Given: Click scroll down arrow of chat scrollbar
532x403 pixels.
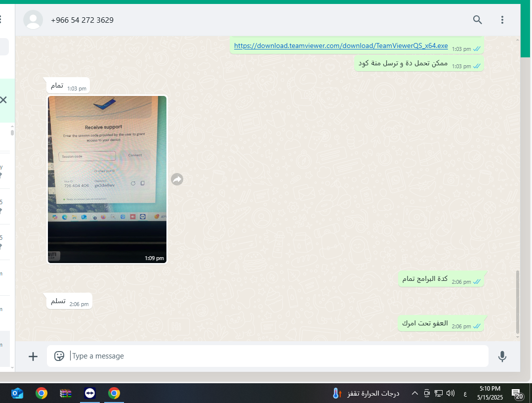Looking at the screenshot, I should pyautogui.click(x=517, y=337).
